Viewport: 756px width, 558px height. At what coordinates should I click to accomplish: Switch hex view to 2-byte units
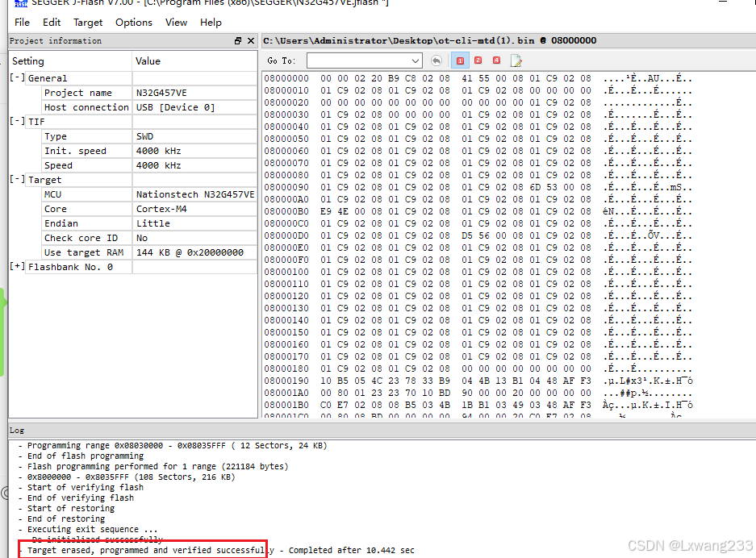click(x=478, y=60)
